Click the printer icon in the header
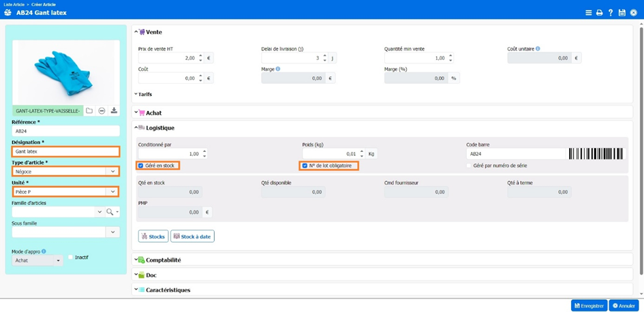 pyautogui.click(x=600, y=13)
